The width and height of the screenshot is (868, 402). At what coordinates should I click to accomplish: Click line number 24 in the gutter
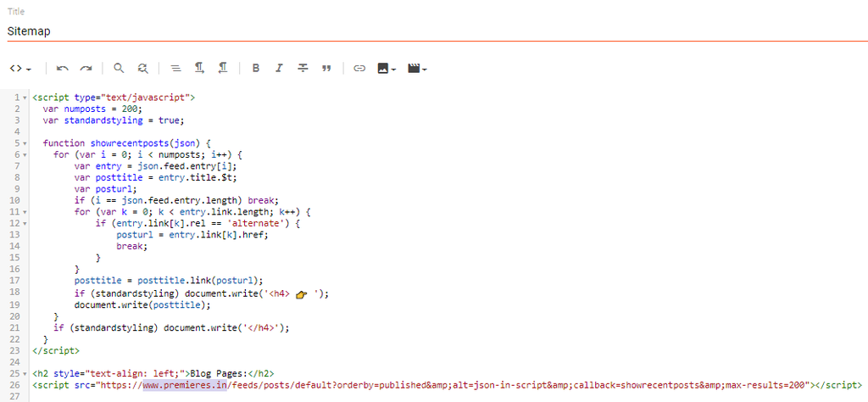pos(14,362)
